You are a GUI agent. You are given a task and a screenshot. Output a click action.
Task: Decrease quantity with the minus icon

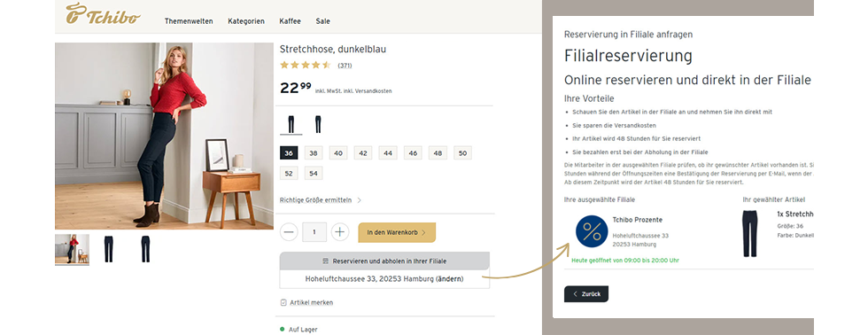pyautogui.click(x=289, y=232)
